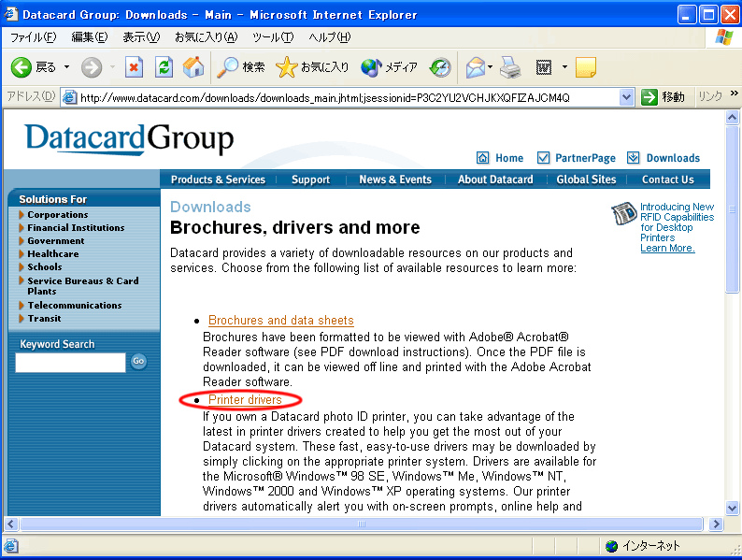This screenshot has height=560, width=742.
Task: Select Transit in the sidebar
Action: [x=44, y=319]
